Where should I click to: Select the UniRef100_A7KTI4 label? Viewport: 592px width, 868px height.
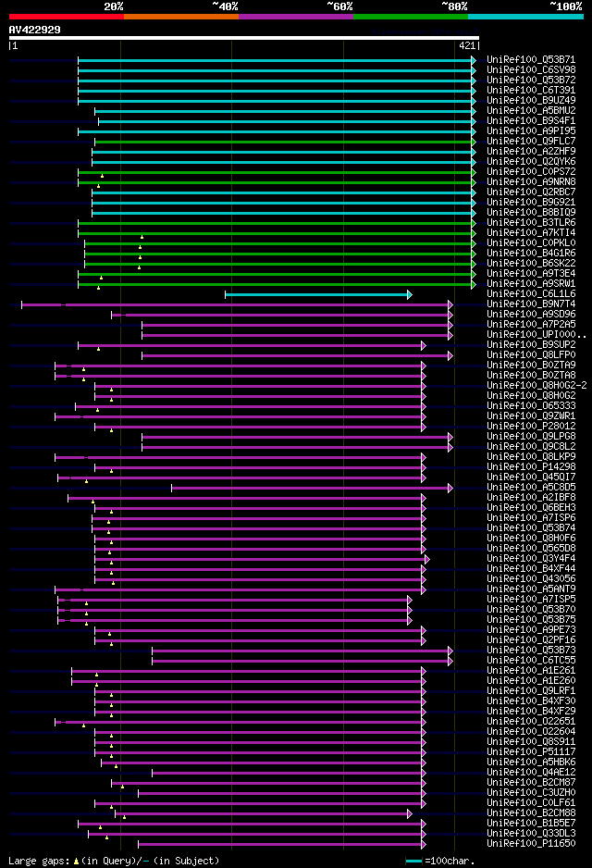(531, 232)
